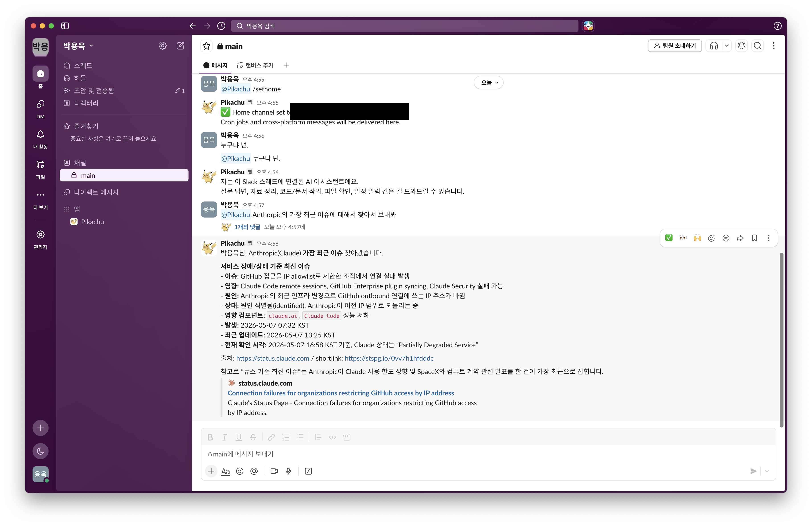This screenshot has width=812, height=526.
Task: Open the 캔버스 추가 tab
Action: 255,65
